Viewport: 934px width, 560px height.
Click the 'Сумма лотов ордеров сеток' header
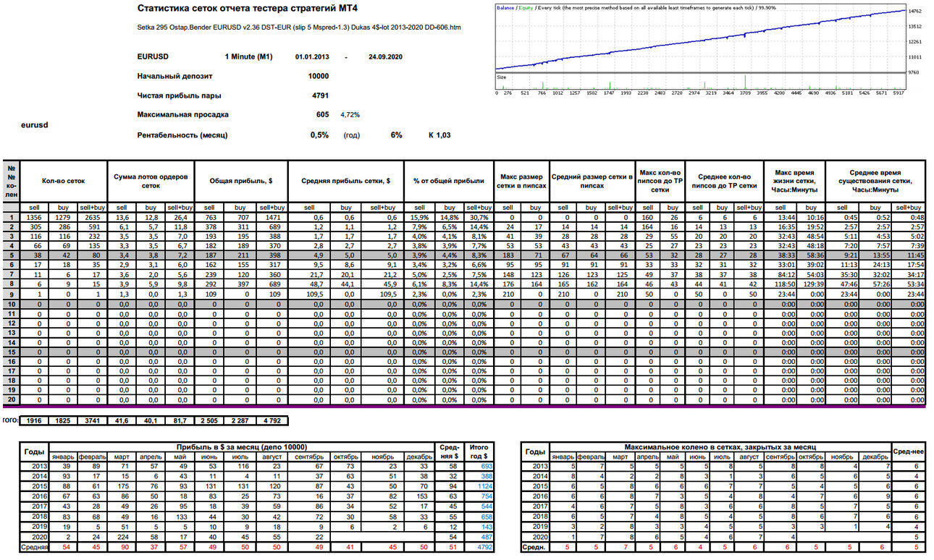click(151, 180)
